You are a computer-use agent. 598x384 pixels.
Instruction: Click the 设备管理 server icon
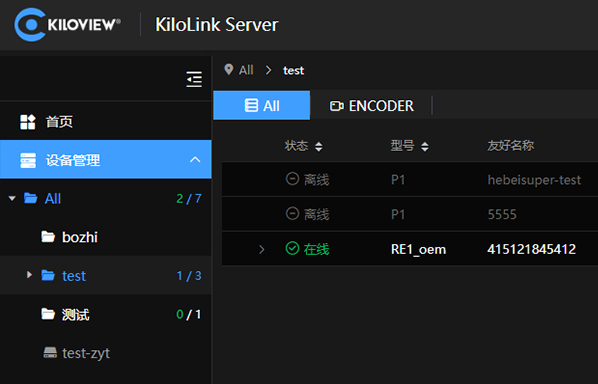(28, 160)
